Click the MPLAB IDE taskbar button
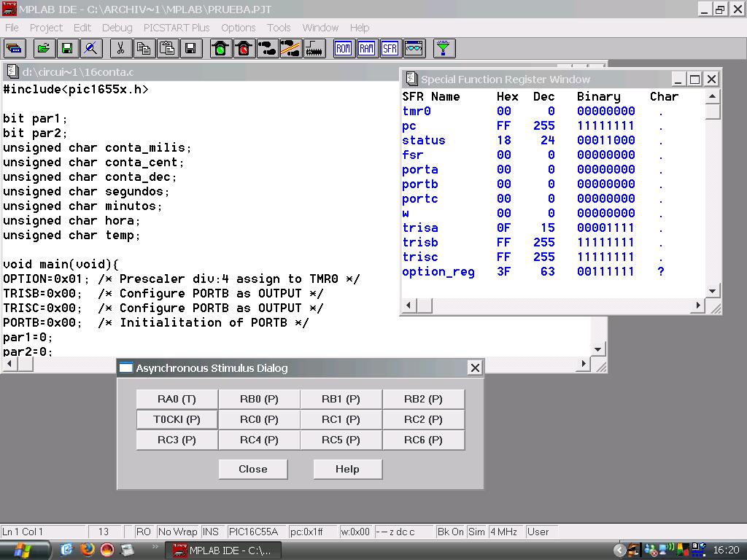The width and height of the screenshot is (747, 560). click(x=222, y=551)
